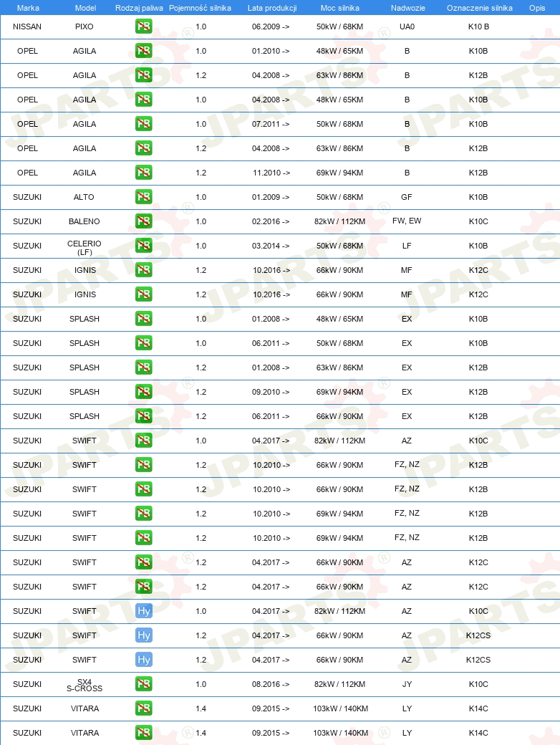Click the hybrid icon in the last K12CS row
Screen dimensions: 560x745
pos(143,660)
